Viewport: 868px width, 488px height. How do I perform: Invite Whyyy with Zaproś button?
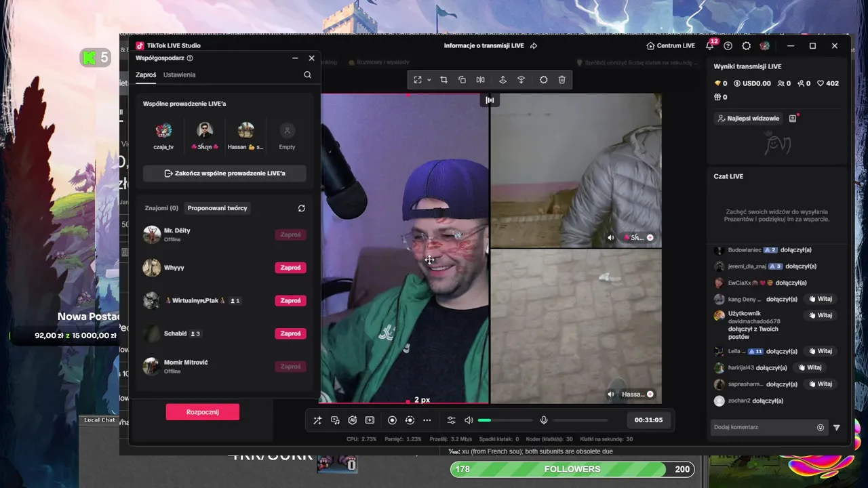point(290,268)
